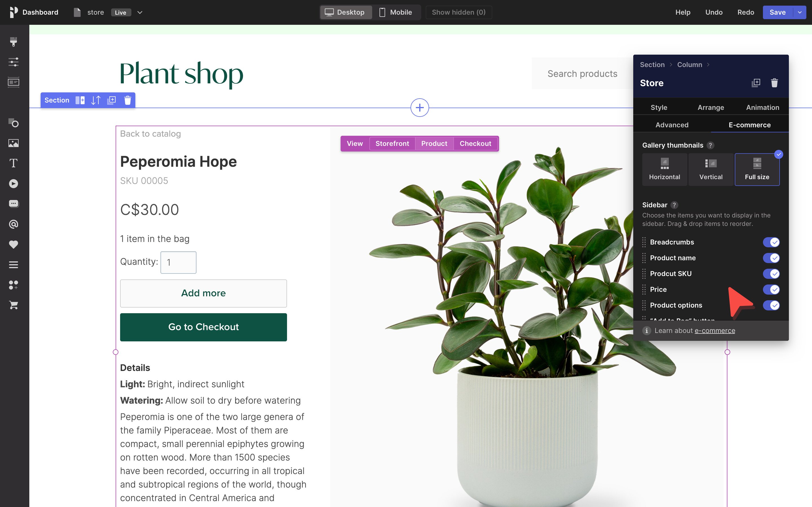Open the shopping cart sidebar icon
This screenshot has height=507, width=812.
[x=14, y=305]
